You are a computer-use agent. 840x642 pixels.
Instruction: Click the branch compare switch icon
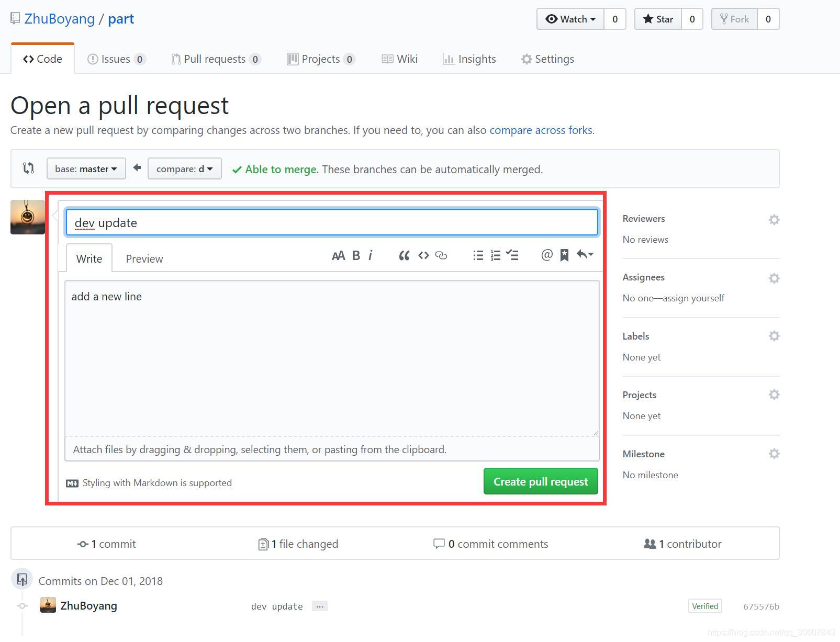coord(29,168)
